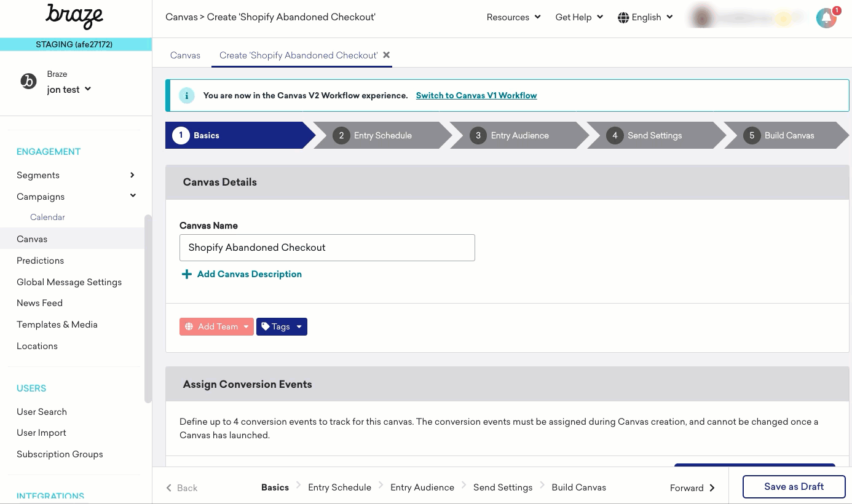The height and width of the screenshot is (504, 852).
Task: Open the Add Team dropdown
Action: [x=216, y=326]
